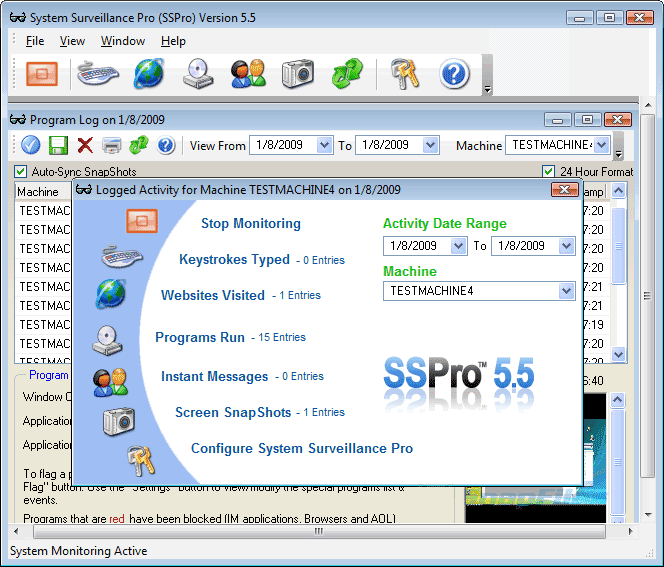Click the blue help question mark in main toolbar

(454, 74)
